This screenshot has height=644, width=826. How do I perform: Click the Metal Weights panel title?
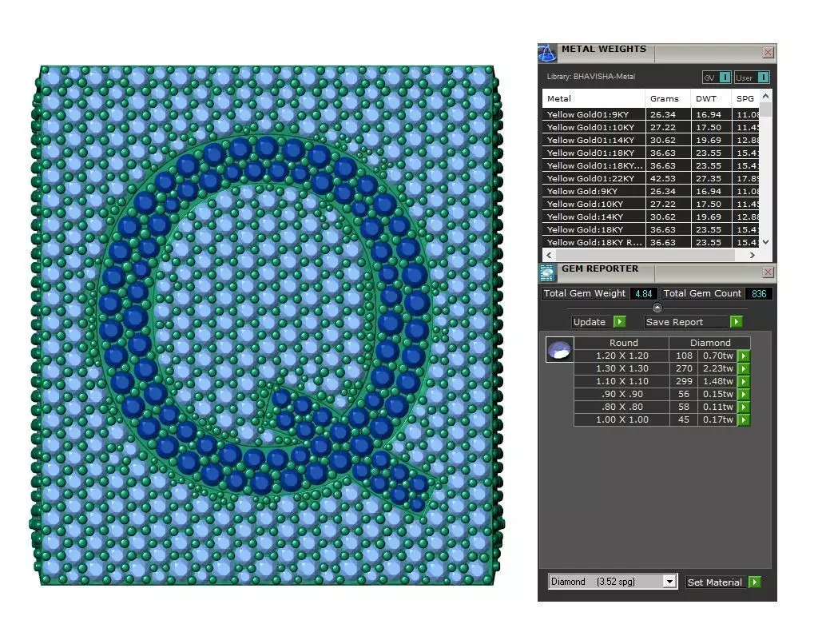click(604, 49)
